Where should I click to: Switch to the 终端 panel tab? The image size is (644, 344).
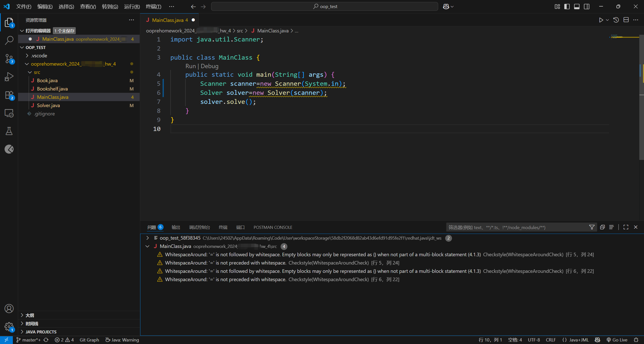pyautogui.click(x=223, y=227)
